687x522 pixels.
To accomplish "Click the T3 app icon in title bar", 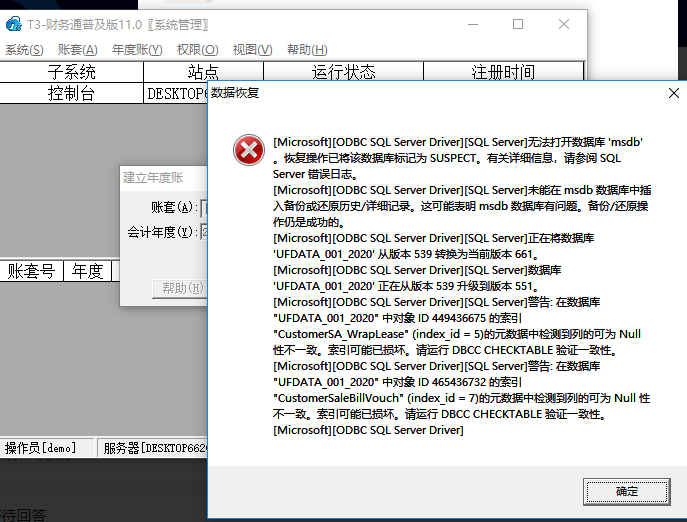I will click(x=14, y=24).
